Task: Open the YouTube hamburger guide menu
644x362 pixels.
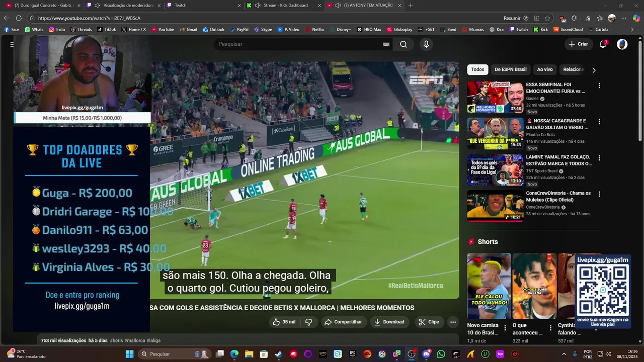Action: (11, 44)
